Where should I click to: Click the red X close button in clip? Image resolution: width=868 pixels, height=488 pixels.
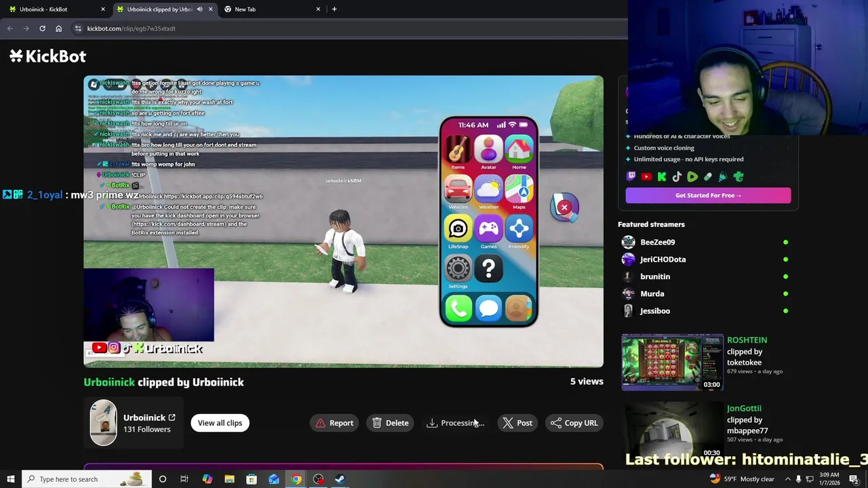tap(564, 207)
